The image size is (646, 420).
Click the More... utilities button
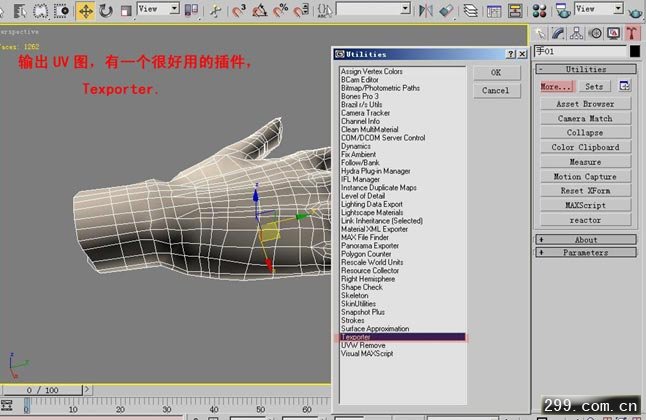[556, 87]
